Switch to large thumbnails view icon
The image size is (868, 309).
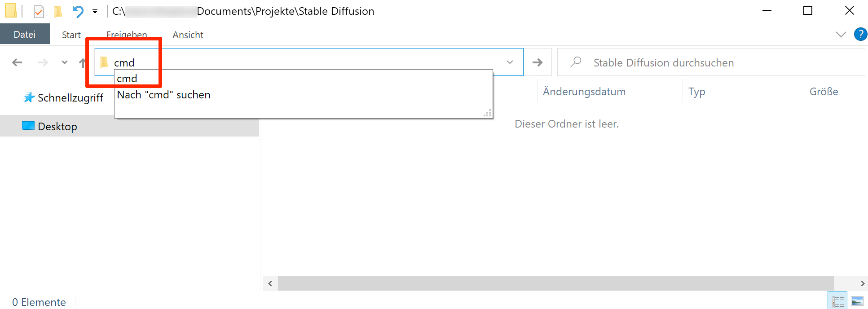click(857, 301)
